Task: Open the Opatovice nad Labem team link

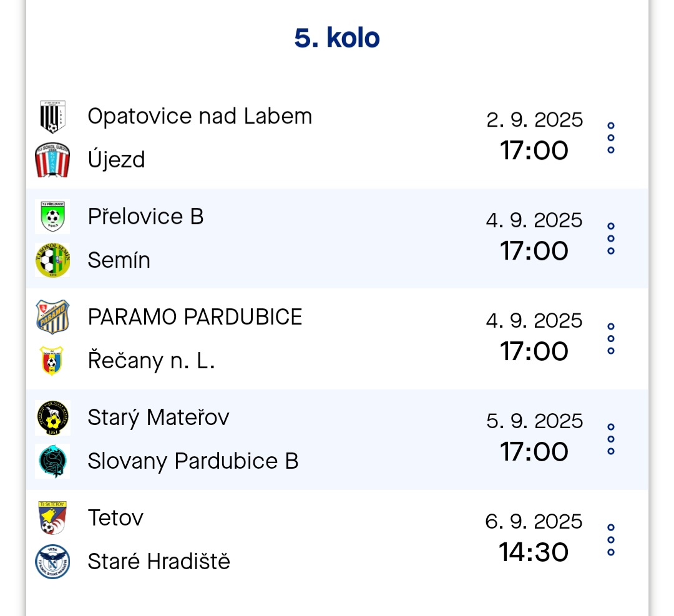Action: click(200, 116)
